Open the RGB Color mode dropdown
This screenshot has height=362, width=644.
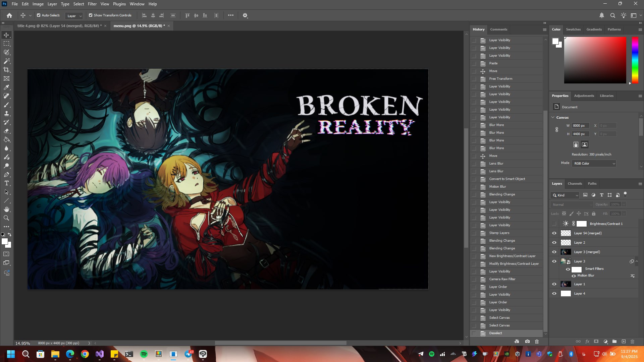(x=594, y=164)
